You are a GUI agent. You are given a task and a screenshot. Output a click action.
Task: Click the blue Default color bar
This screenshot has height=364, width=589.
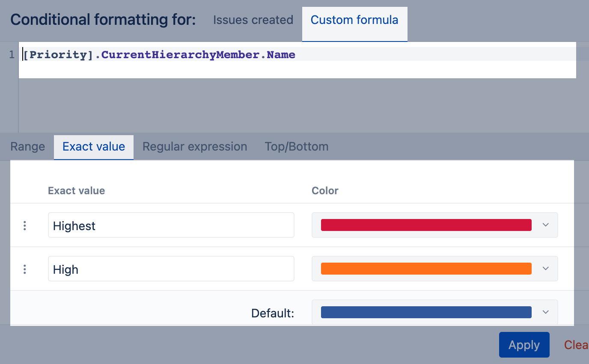tap(426, 312)
